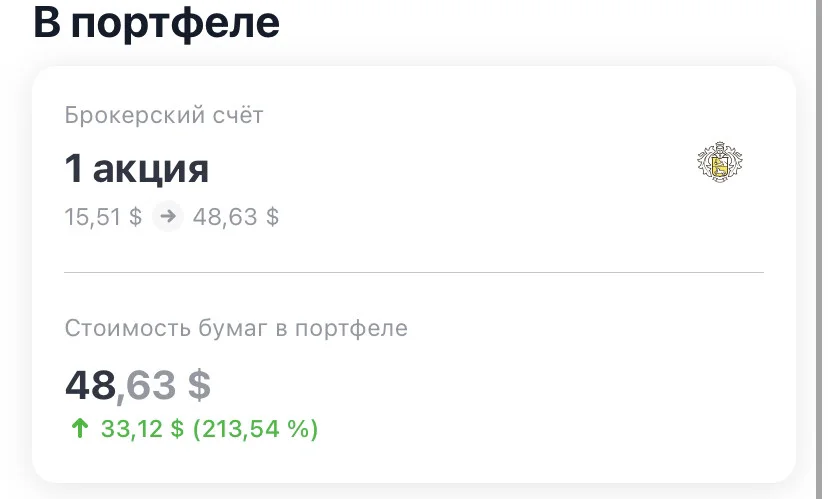This screenshot has height=499, width=828.
Task: Click the 213,54 % return percentage
Action: pyautogui.click(x=256, y=429)
